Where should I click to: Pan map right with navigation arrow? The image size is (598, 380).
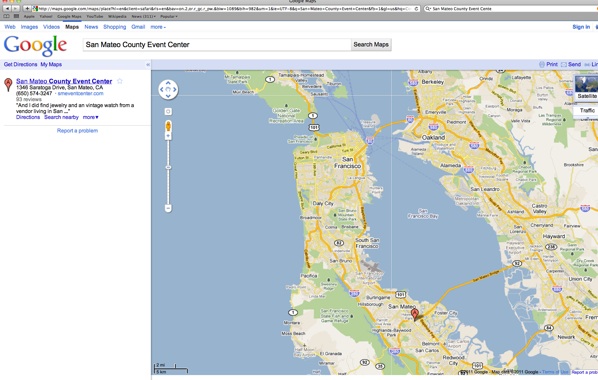click(x=175, y=90)
